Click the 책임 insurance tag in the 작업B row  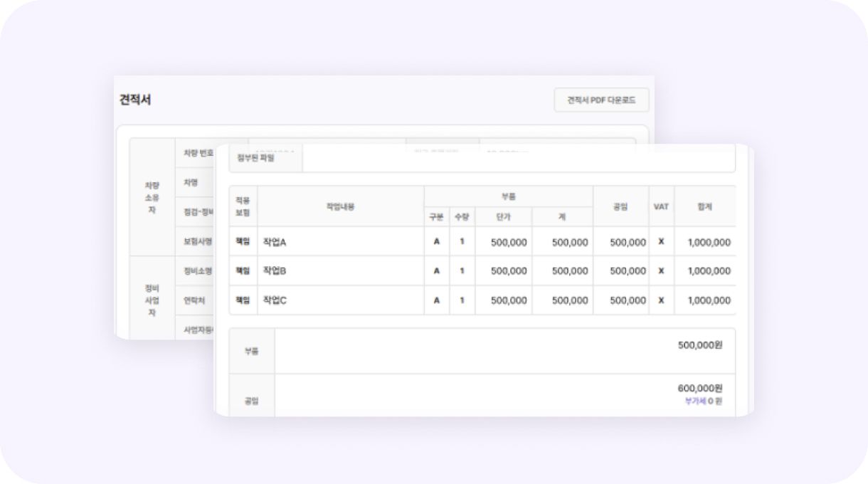(243, 271)
